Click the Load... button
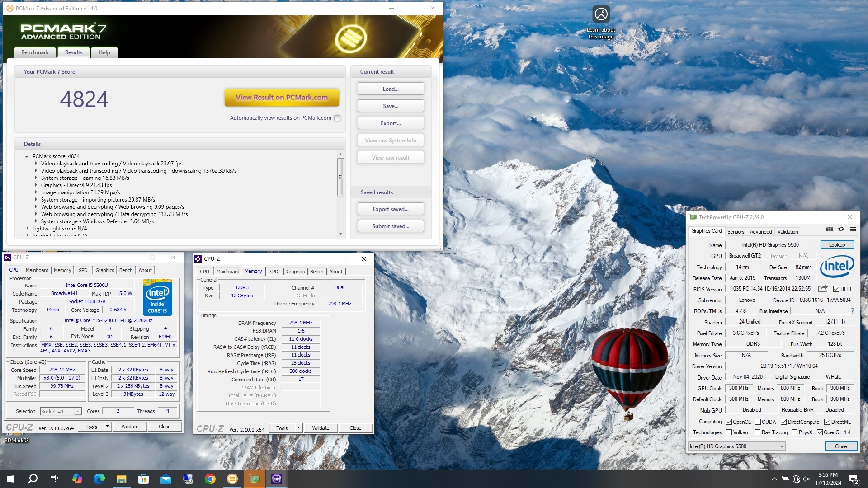Viewport: 868px width, 488px height. click(391, 89)
